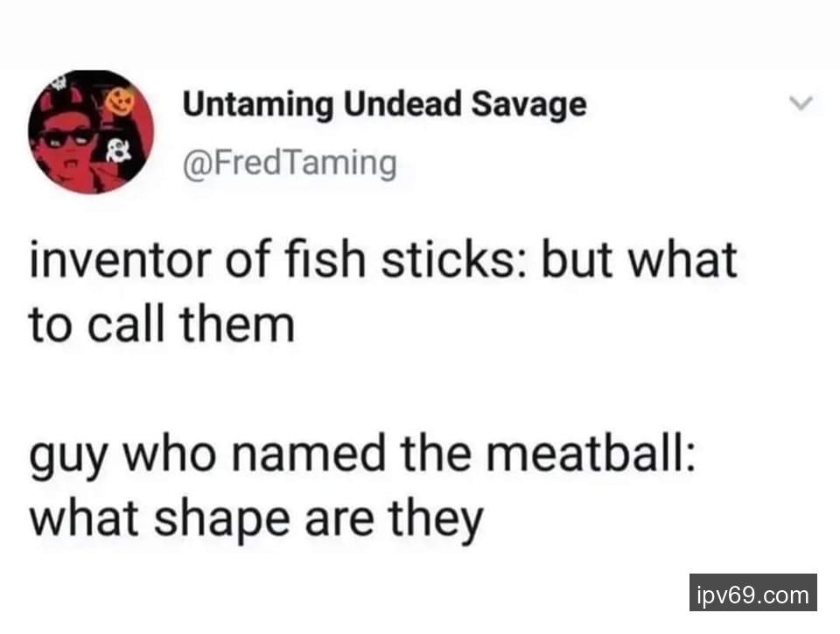This screenshot has width=840, height=634.
Task: Click the "inventor of fish sticks" line
Action: coord(383,263)
